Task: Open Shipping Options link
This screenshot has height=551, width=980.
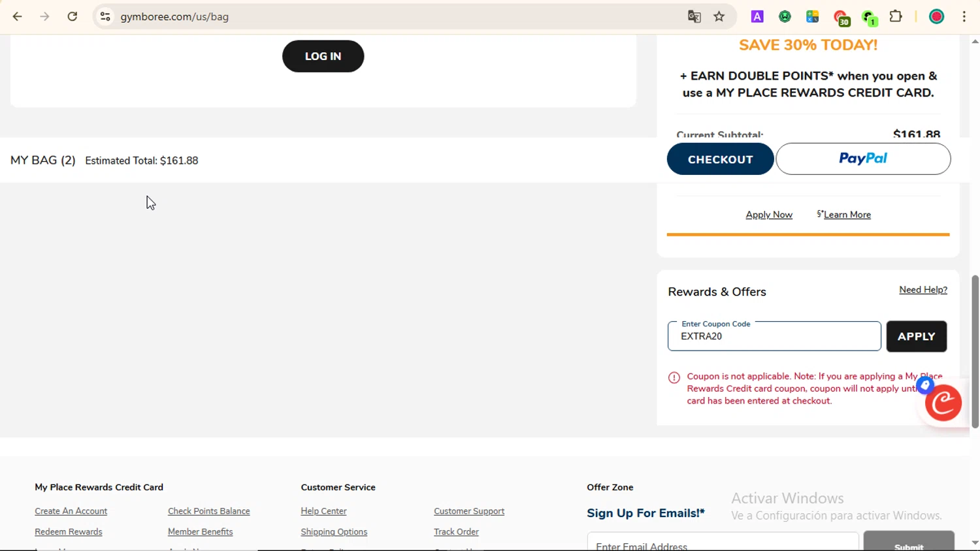Action: tap(334, 532)
